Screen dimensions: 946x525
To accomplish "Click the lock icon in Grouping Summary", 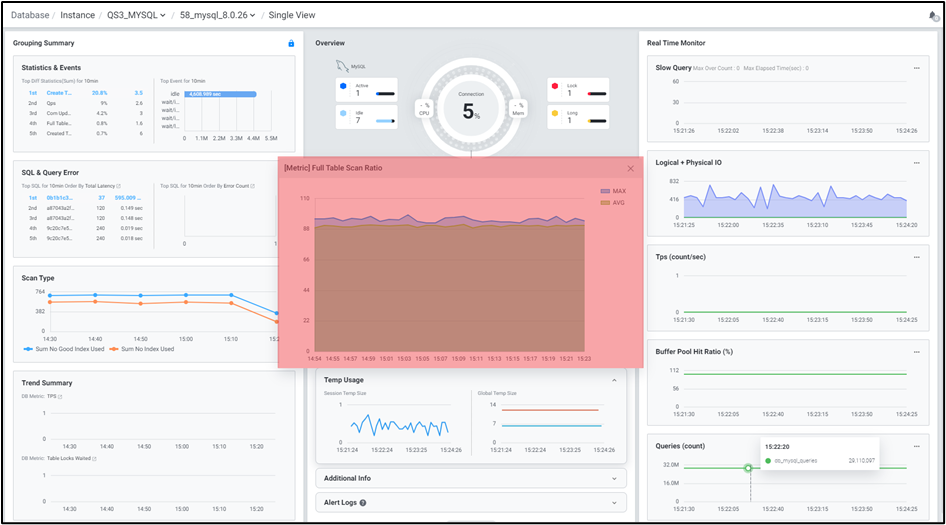I will [291, 43].
